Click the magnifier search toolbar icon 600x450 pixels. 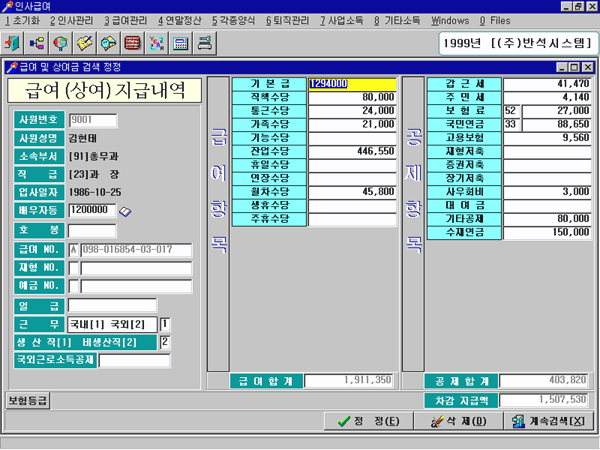[61, 44]
